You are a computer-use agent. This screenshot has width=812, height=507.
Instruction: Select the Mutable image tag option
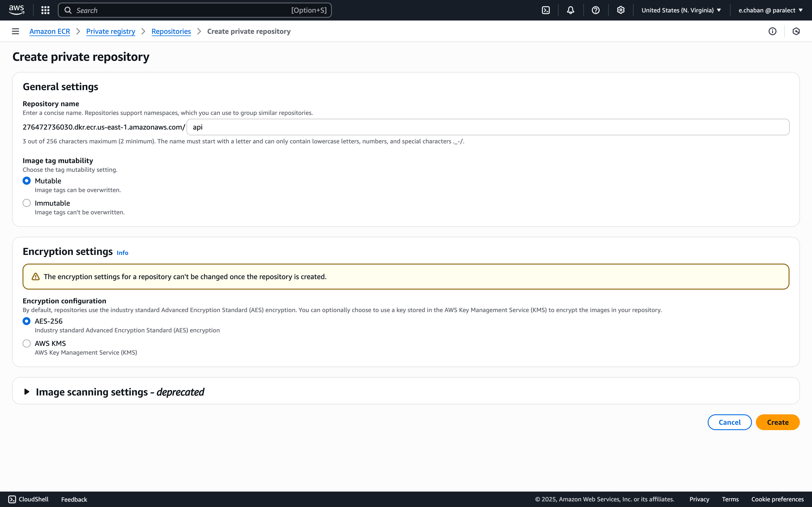coord(27,180)
